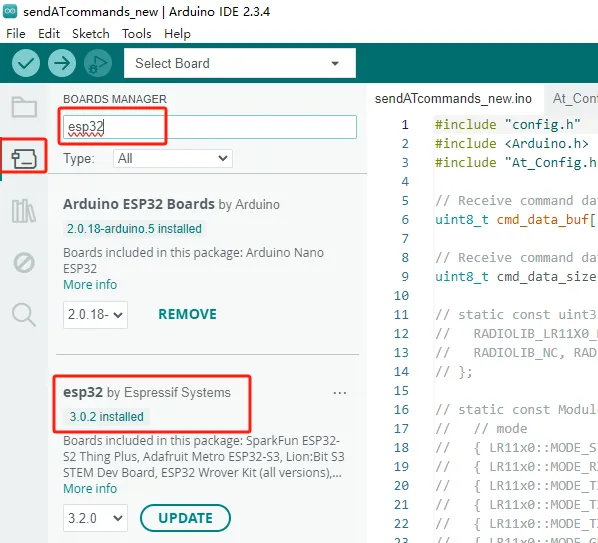The height and width of the screenshot is (543, 598).
Task: Click line 17 '// mode' comment
Action: tap(500, 429)
